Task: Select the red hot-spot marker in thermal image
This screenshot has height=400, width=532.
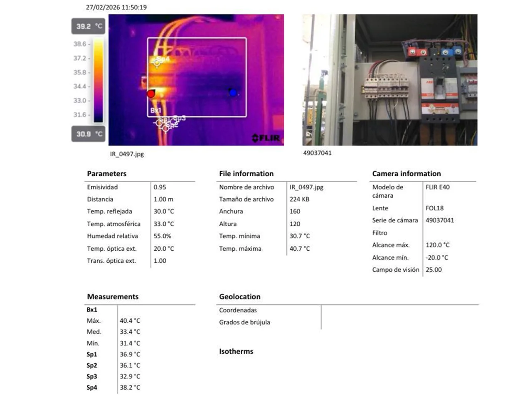Action: [x=151, y=94]
